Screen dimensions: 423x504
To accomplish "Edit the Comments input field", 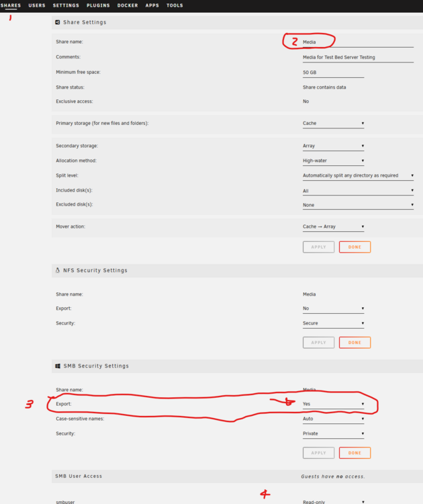I will pos(358,57).
